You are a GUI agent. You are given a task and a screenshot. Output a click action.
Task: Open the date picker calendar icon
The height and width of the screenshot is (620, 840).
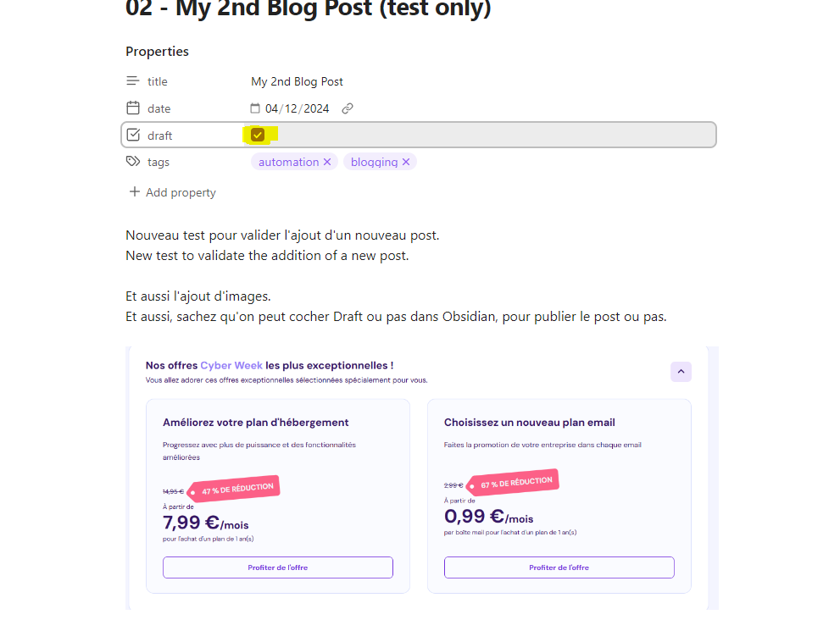pos(255,108)
